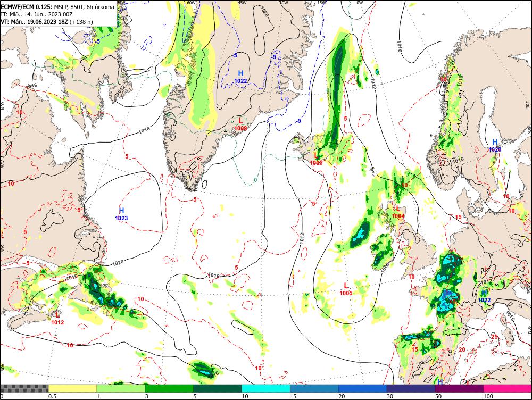
Task: Click the '45W' longitude label at top
Action: coord(242,2)
